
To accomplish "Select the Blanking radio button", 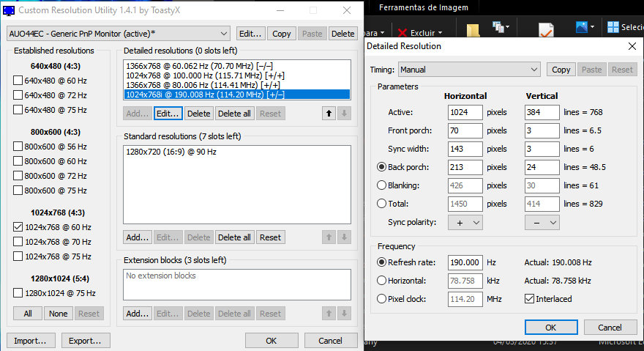I will point(381,185).
